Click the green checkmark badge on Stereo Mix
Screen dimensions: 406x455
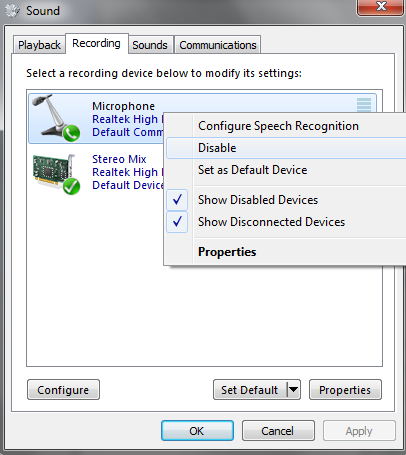point(71,186)
